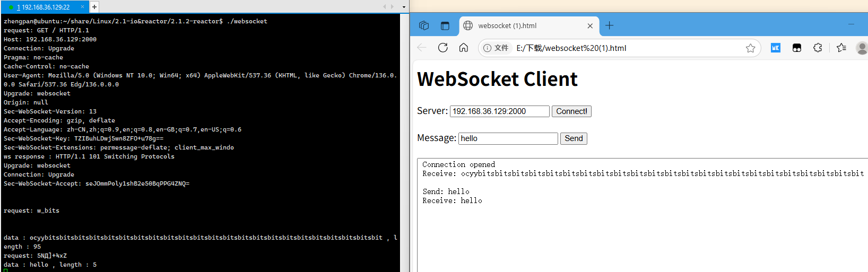This screenshot has width=868, height=272.
Task: Click the Send button
Action: coord(574,138)
